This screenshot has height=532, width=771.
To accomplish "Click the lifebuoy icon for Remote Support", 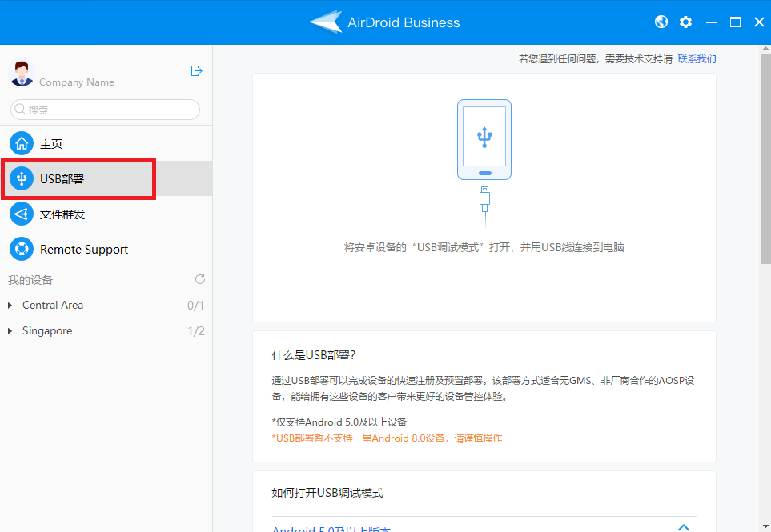I will pos(22,249).
